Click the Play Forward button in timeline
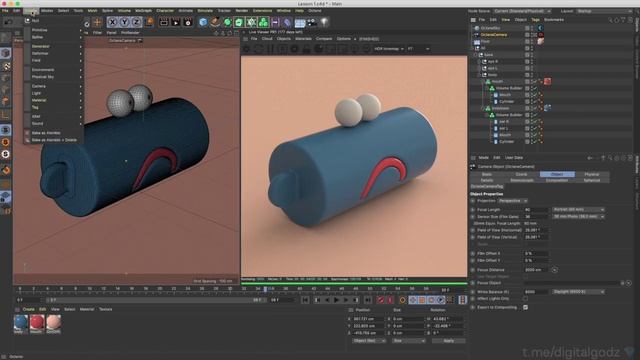Image resolution: width=640 pixels, height=360 pixels. tap(336, 300)
